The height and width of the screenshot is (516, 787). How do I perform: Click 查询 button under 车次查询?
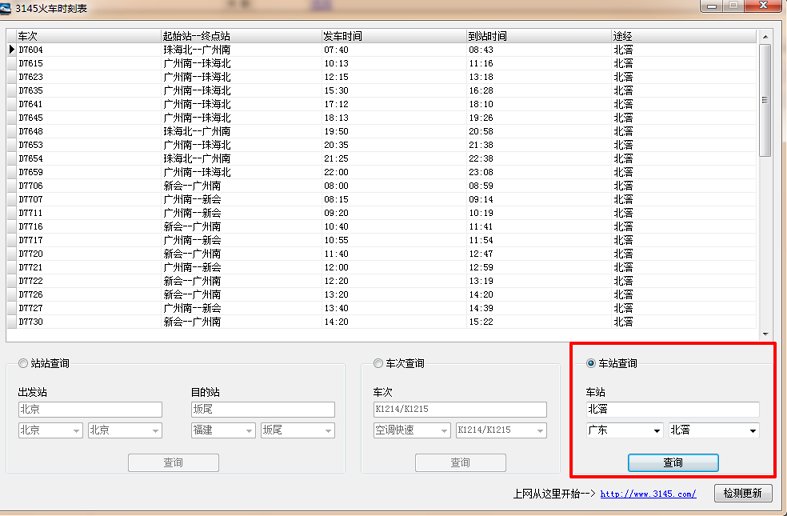pos(460,462)
